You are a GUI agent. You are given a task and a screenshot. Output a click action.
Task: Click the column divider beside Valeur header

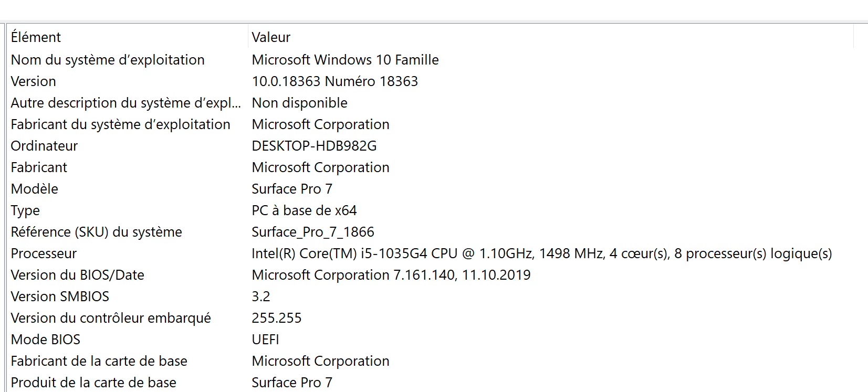click(853, 37)
